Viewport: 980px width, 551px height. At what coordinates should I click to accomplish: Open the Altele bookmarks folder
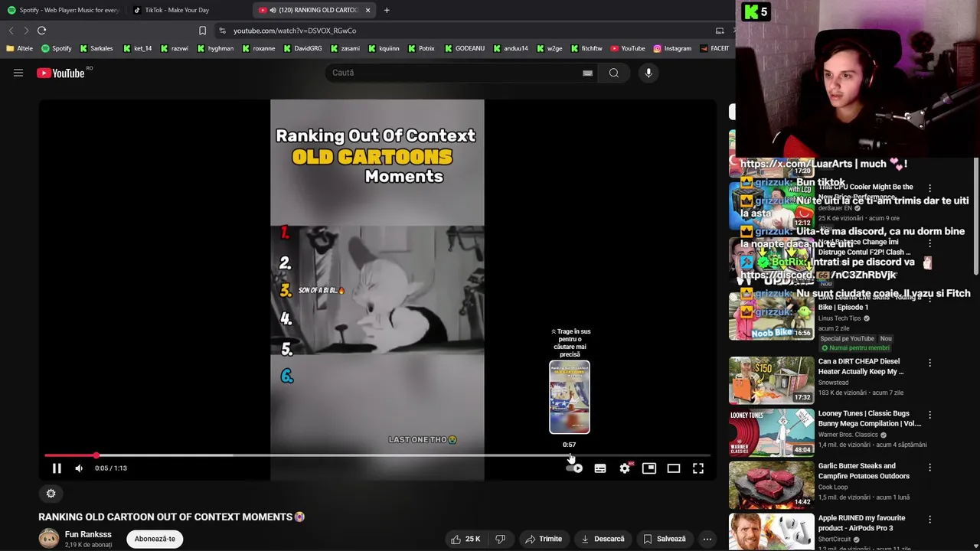[x=19, y=48]
